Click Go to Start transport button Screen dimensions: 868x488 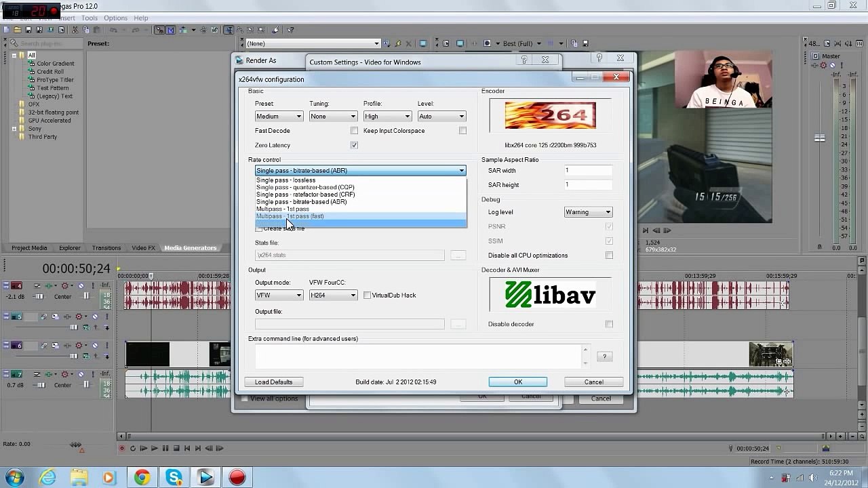point(187,448)
